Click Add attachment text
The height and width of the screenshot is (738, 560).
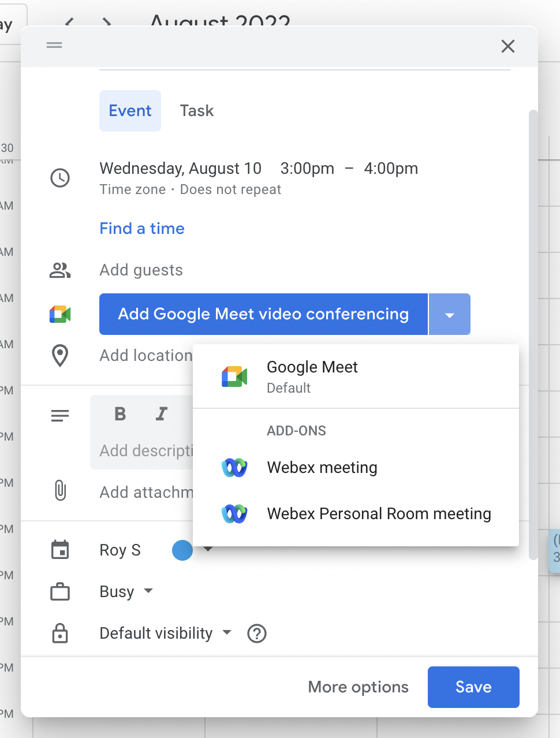146,492
